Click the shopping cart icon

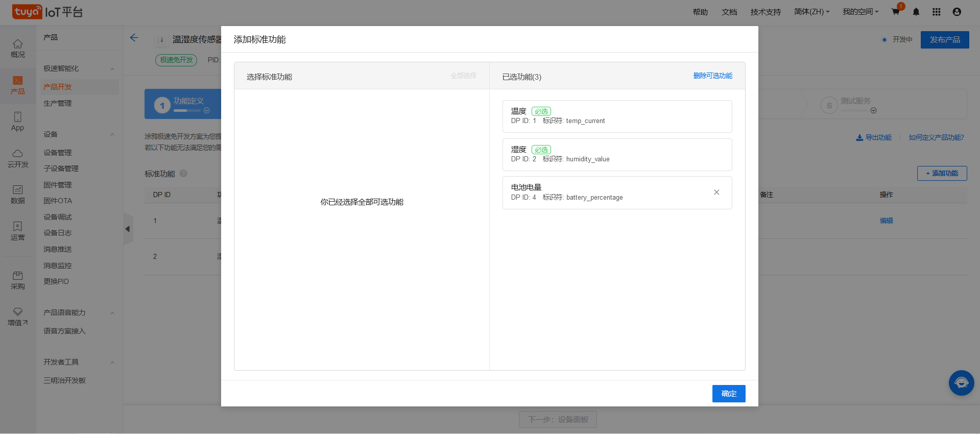coord(895,12)
